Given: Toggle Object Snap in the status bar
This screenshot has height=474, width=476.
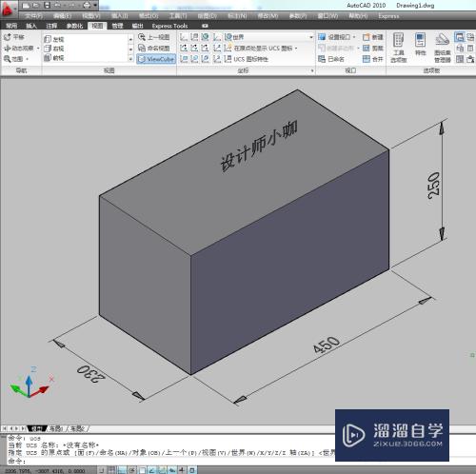Looking at the screenshot, I should [142, 470].
